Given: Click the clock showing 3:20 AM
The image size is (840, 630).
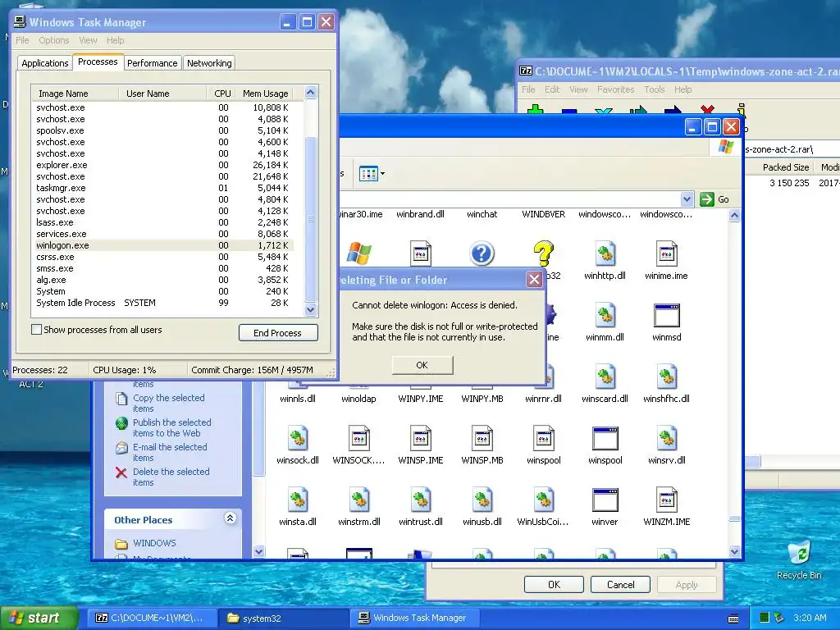Looking at the screenshot, I should pos(810,618).
